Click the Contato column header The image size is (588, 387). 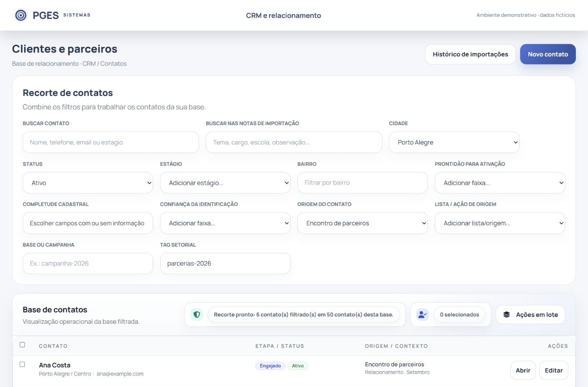point(53,346)
